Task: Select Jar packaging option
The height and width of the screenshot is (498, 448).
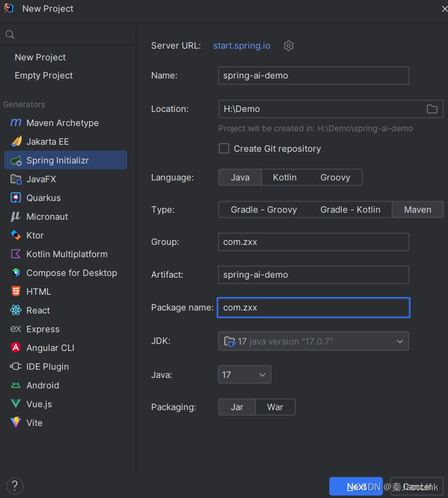Action: pyautogui.click(x=237, y=407)
